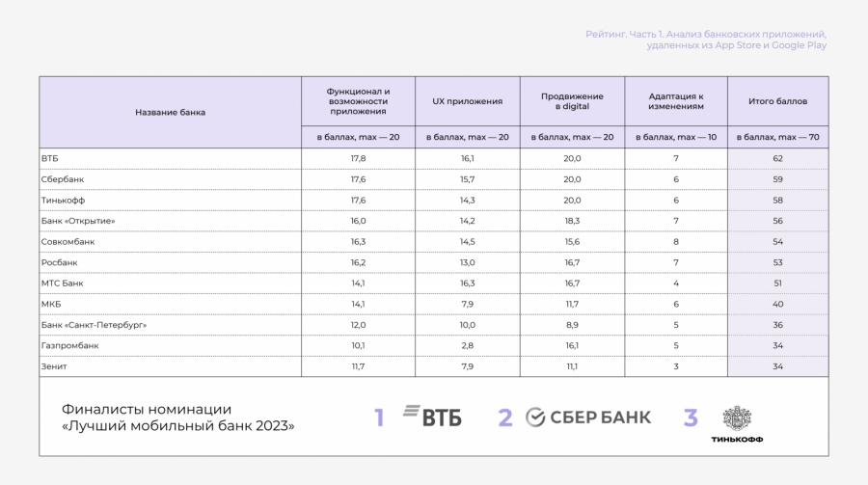868x485 pixels.
Task: Select the "UX приложения" column header
Action: coord(467,101)
